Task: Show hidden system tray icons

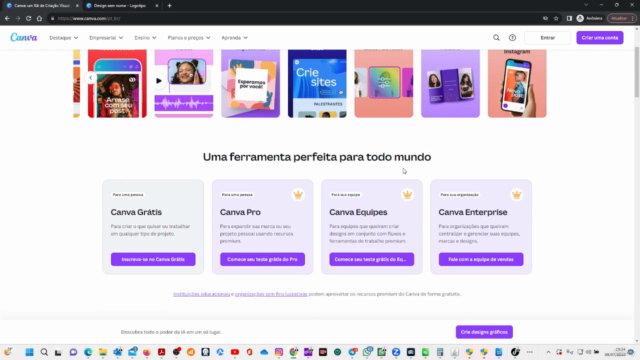Action: (548, 352)
